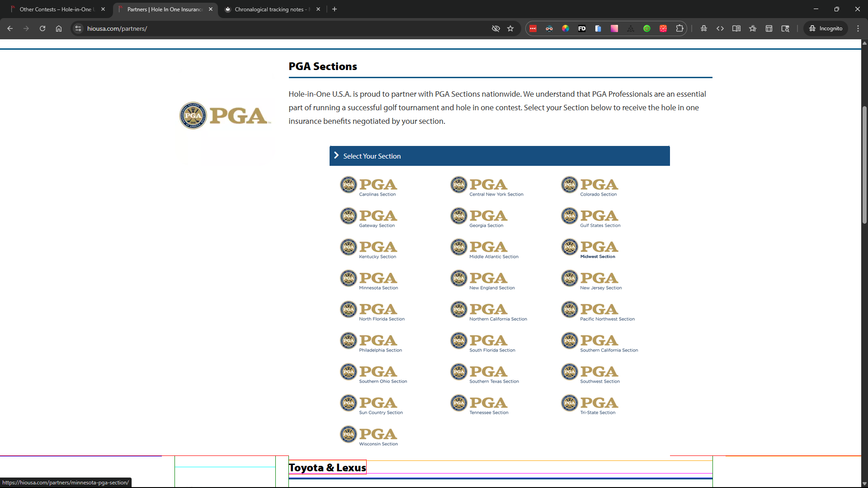Reload the current page
This screenshot has height=488, width=868.
(x=42, y=28)
